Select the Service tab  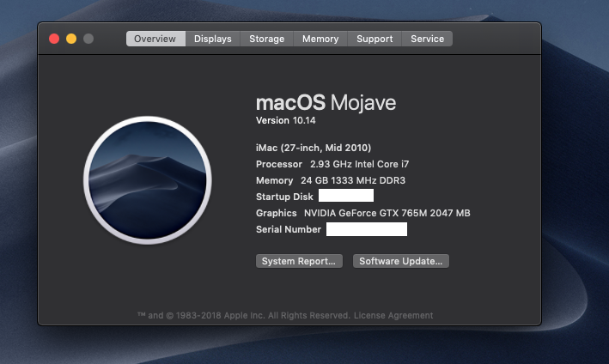point(427,39)
